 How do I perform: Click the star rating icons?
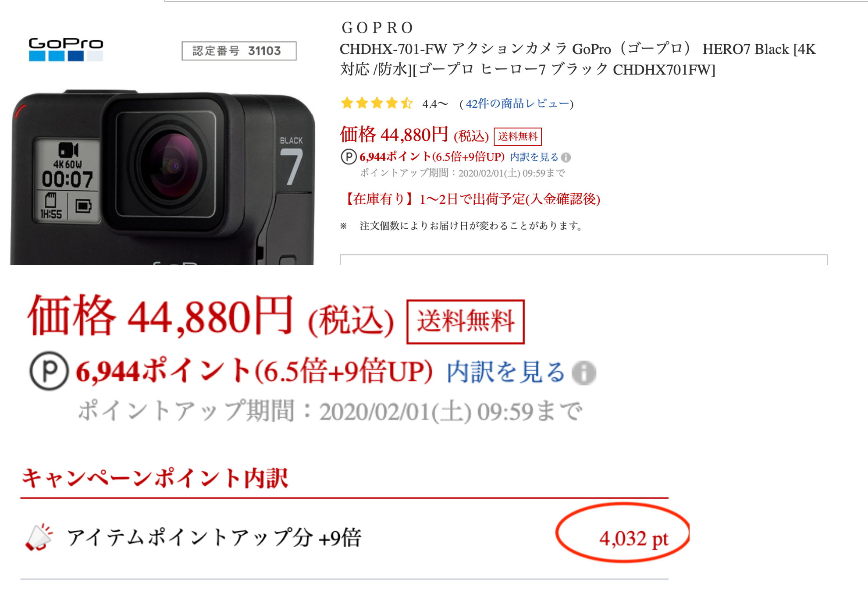pyautogui.click(x=377, y=103)
